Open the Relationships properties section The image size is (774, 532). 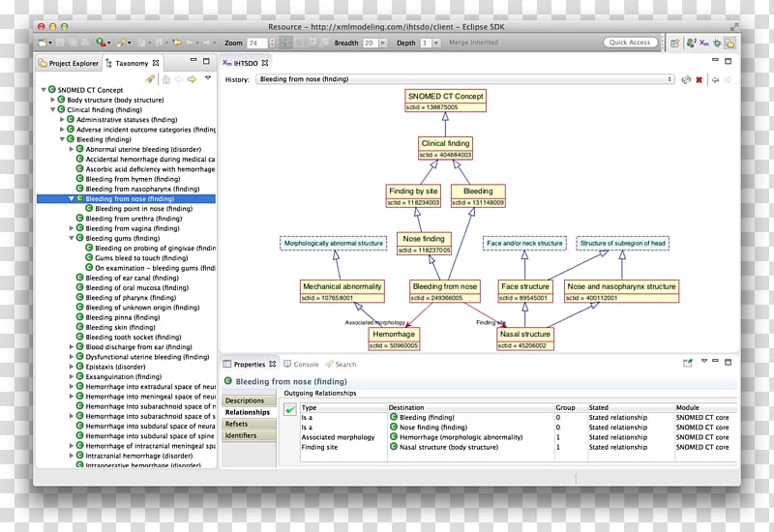pos(249,412)
